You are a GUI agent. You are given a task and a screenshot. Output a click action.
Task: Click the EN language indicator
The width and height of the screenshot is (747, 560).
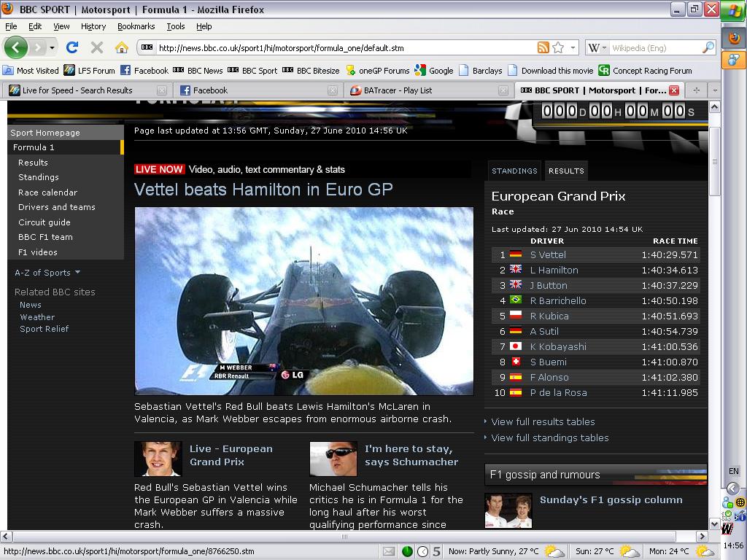734,471
